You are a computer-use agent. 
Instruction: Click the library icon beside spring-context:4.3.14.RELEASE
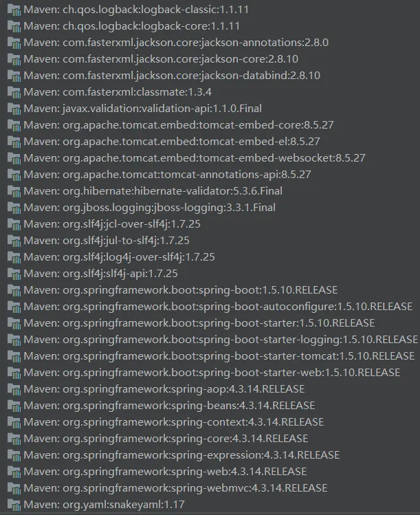pyautogui.click(x=14, y=422)
